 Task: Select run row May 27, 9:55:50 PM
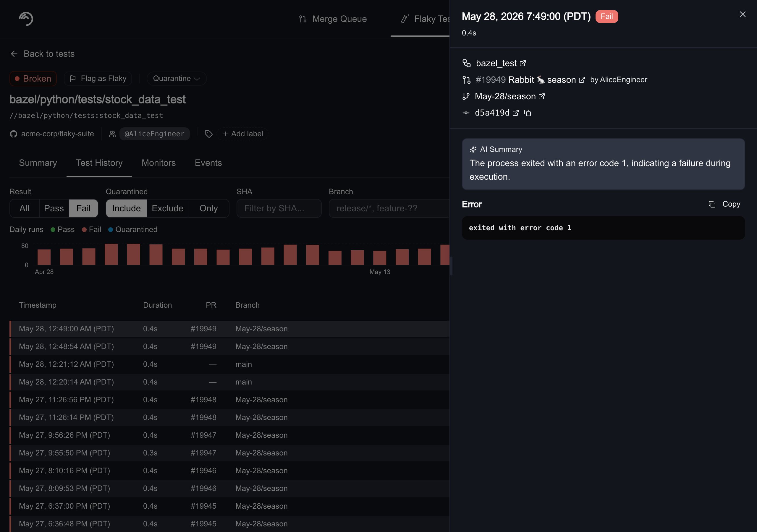tap(230, 453)
